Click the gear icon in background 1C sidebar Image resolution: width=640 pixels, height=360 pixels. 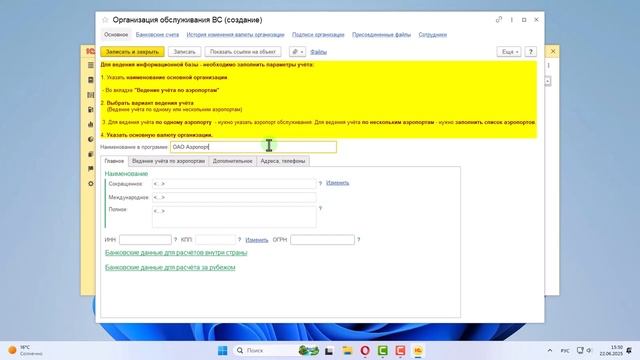tap(91, 184)
